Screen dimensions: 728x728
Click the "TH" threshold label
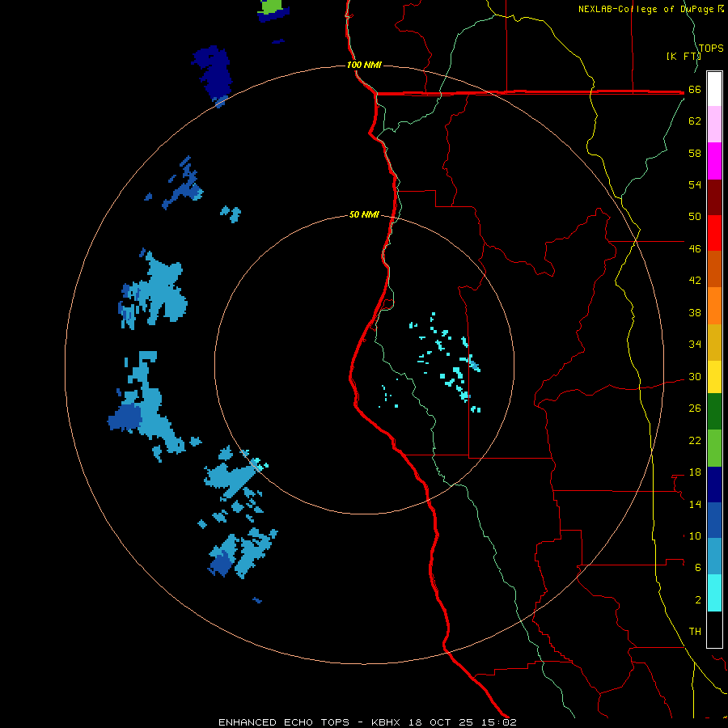[695, 631]
